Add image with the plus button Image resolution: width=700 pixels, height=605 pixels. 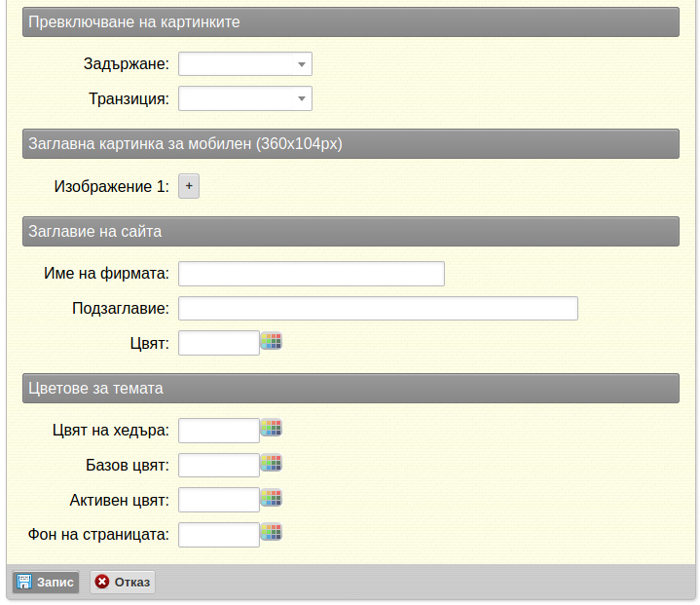[x=189, y=186]
